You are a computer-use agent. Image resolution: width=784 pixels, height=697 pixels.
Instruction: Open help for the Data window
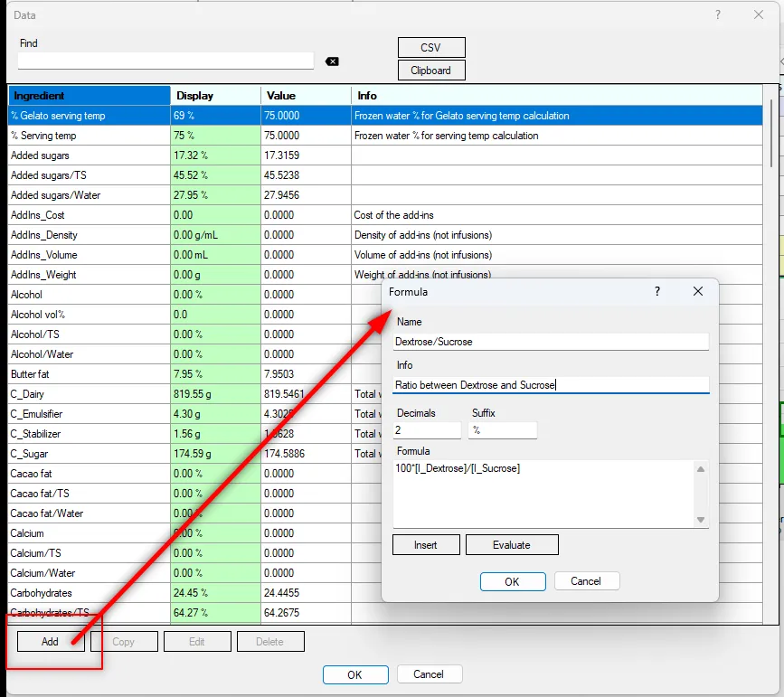click(718, 15)
